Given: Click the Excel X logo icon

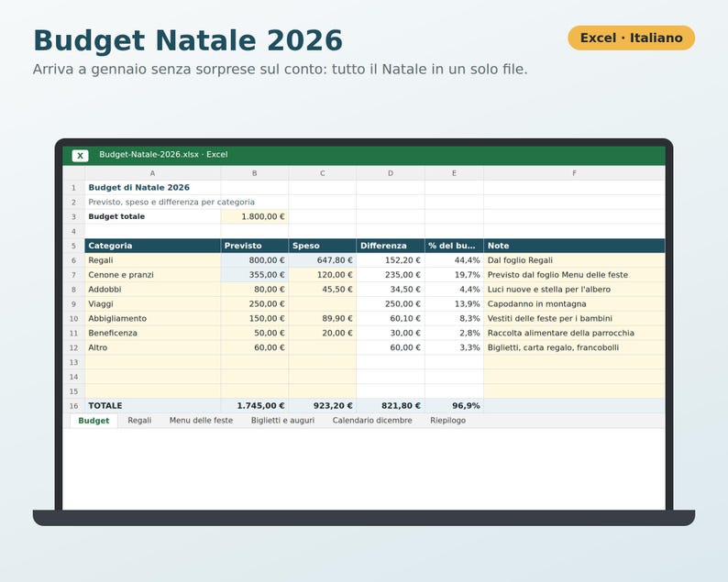Looking at the screenshot, I should 81,156.
